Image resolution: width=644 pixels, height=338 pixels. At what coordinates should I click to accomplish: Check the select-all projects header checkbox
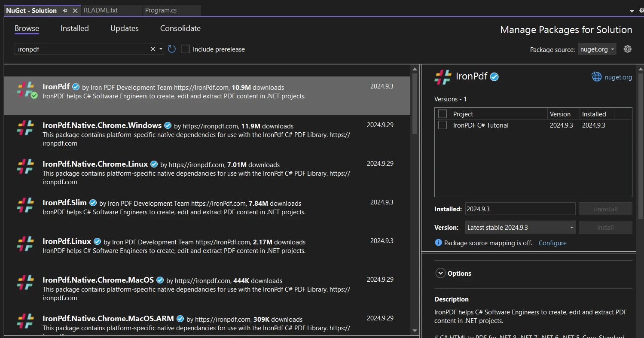point(443,114)
